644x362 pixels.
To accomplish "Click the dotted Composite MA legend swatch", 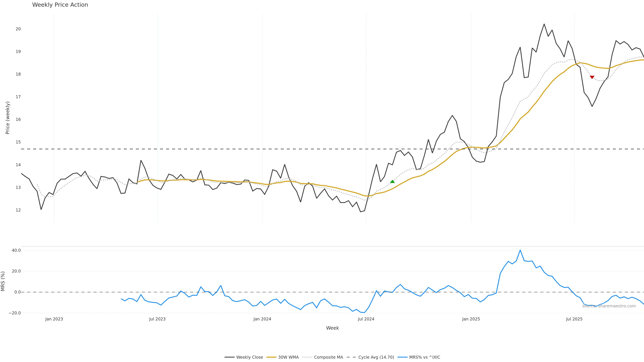I will (x=307, y=357).
